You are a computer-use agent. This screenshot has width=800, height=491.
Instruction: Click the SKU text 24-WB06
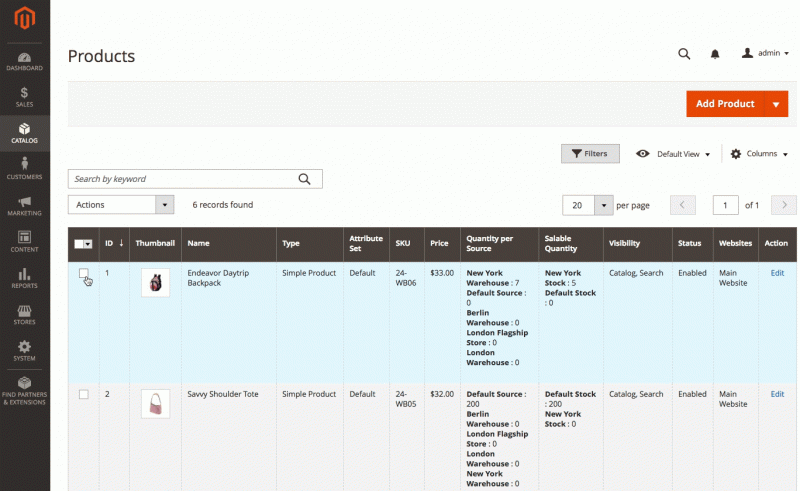click(x=406, y=278)
